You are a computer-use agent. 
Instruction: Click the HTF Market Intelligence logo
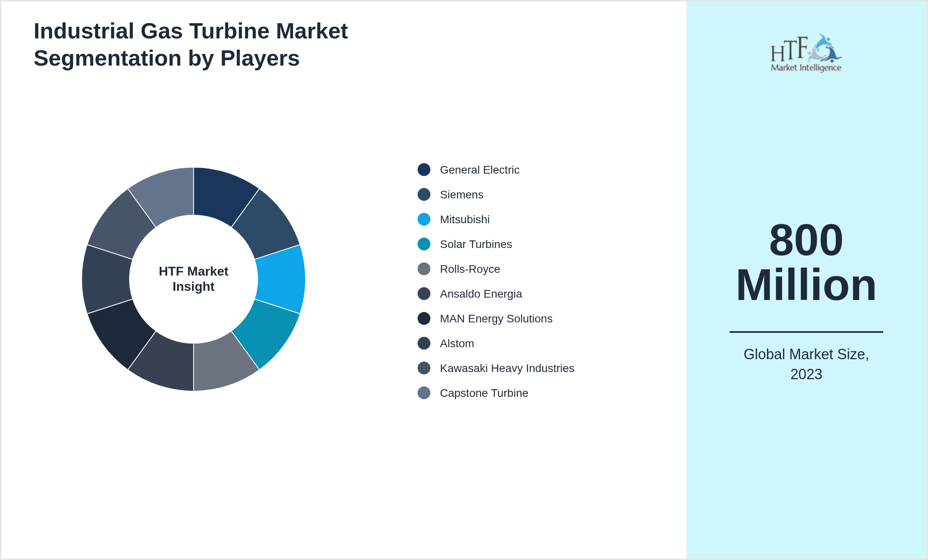click(806, 53)
